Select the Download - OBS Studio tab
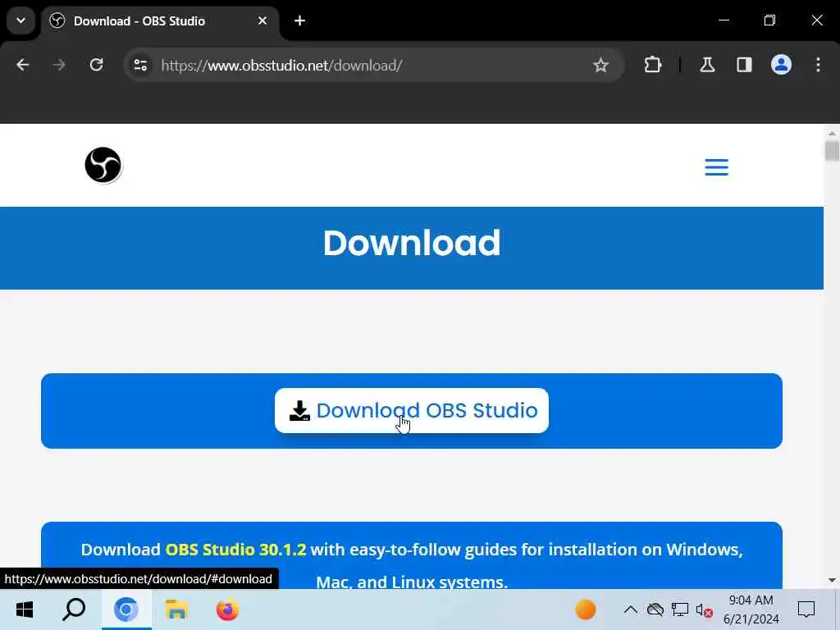The width and height of the screenshot is (840, 630). pos(160,21)
